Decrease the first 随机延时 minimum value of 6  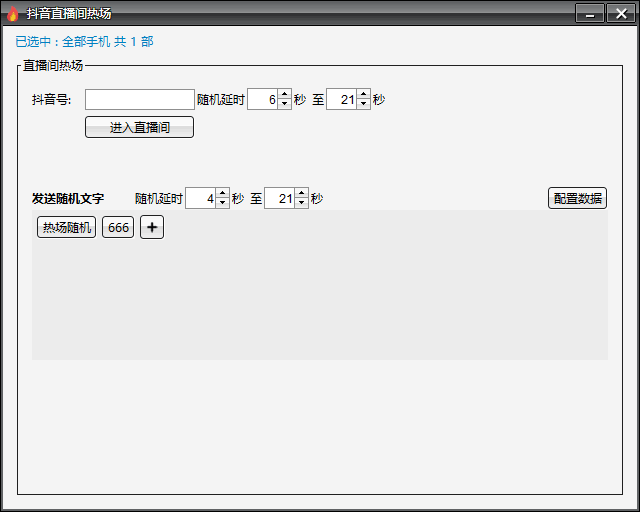(284, 104)
